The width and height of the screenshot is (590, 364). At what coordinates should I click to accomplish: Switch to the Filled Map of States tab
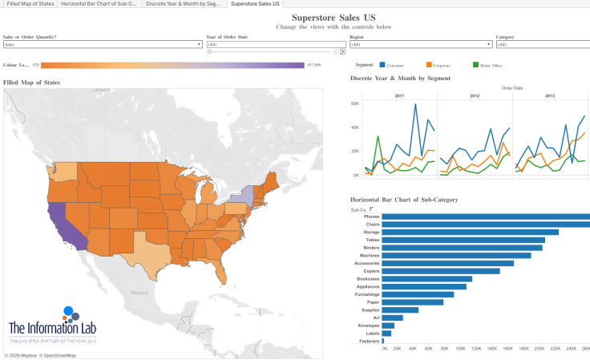pyautogui.click(x=30, y=4)
